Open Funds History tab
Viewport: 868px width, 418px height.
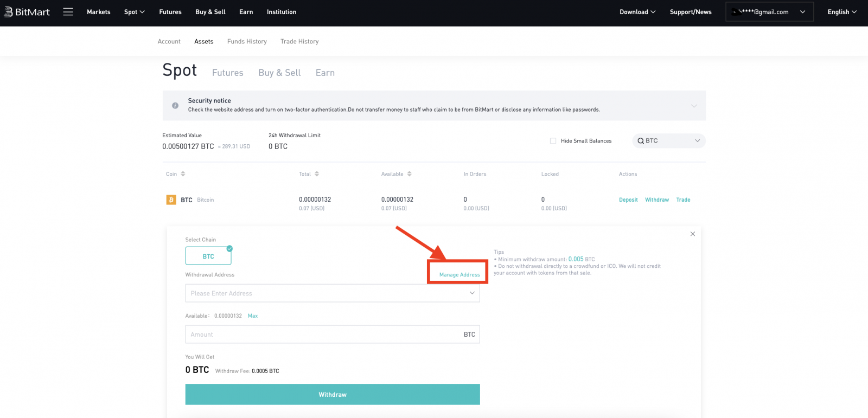[247, 42]
